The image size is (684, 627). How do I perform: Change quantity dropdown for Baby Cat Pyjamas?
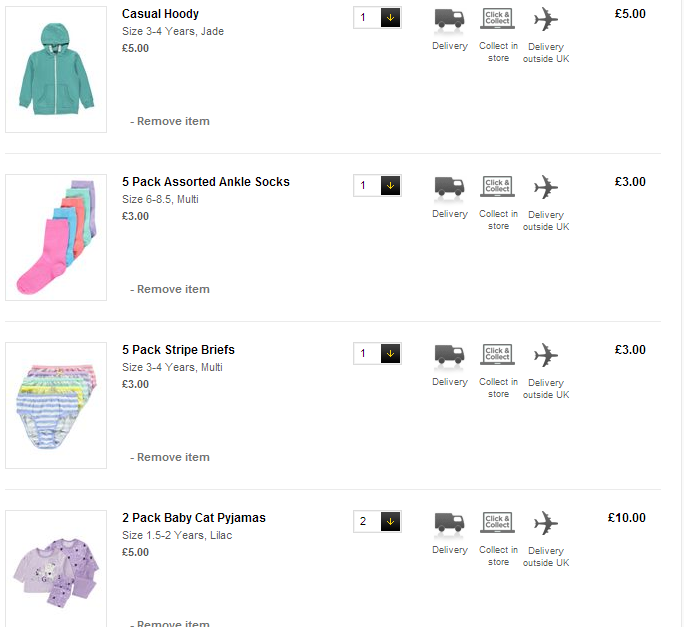(x=390, y=522)
